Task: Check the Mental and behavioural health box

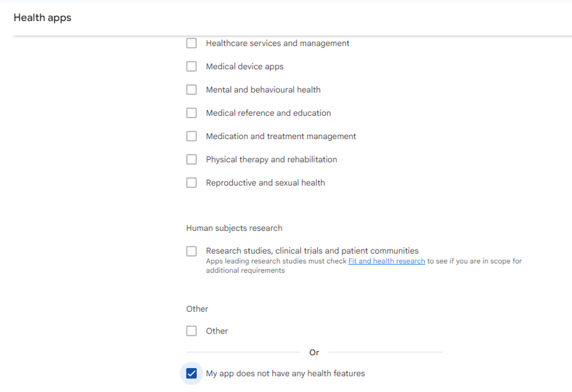Action: [x=191, y=90]
